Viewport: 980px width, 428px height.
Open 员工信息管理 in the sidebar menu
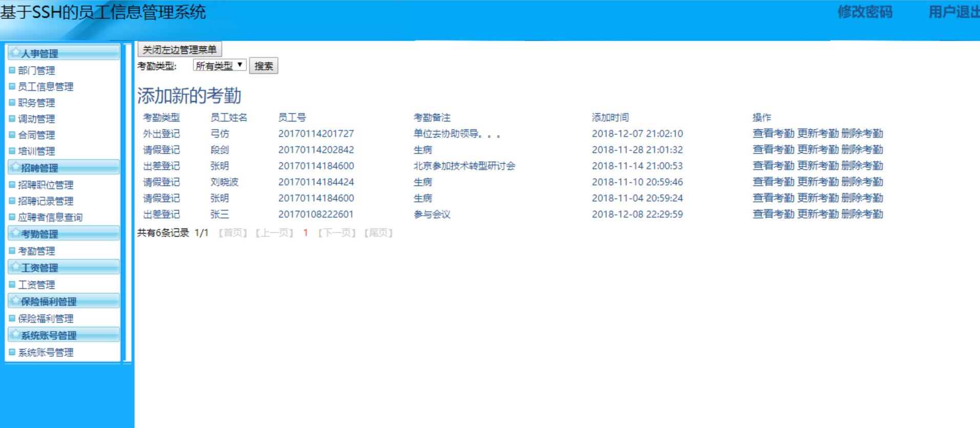46,87
